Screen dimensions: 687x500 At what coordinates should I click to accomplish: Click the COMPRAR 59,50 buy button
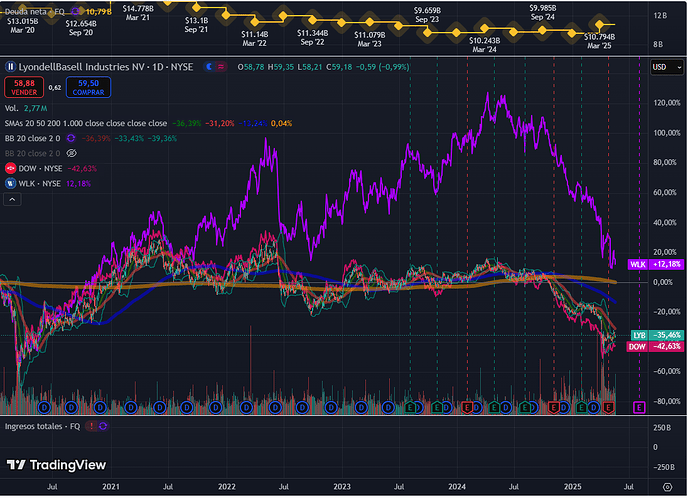pyautogui.click(x=89, y=88)
